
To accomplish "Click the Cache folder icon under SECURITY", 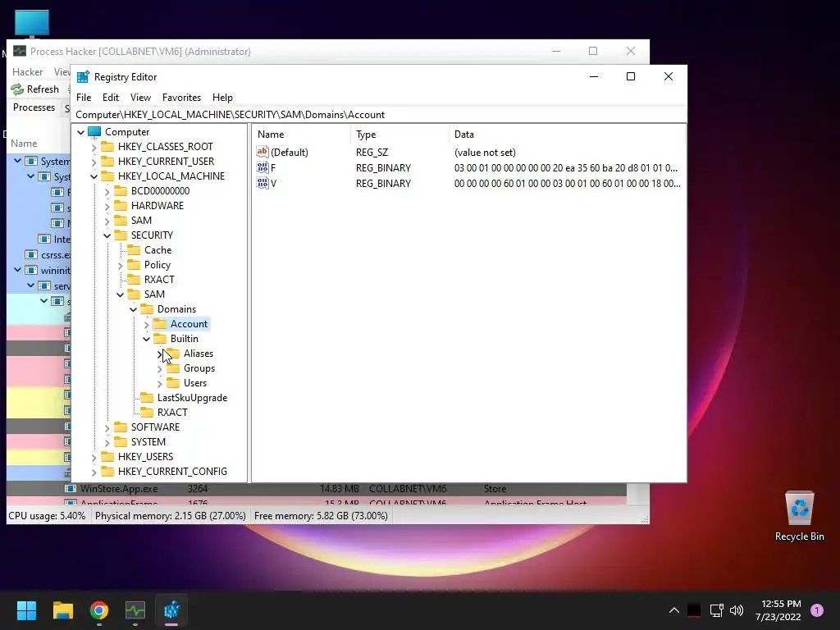I will click(134, 250).
